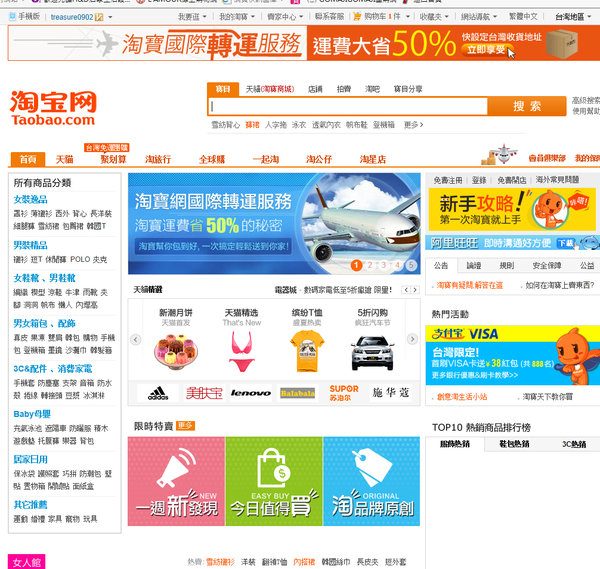Viewport: 600px width, 569px height.
Task: Open the 3C&配件、消費家電 category link
Action: coord(52,369)
